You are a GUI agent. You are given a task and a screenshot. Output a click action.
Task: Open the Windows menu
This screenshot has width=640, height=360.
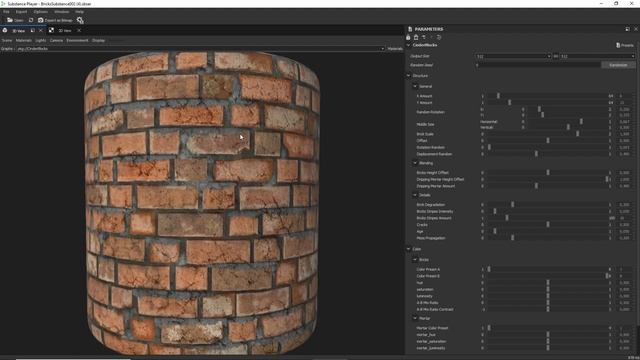point(62,12)
